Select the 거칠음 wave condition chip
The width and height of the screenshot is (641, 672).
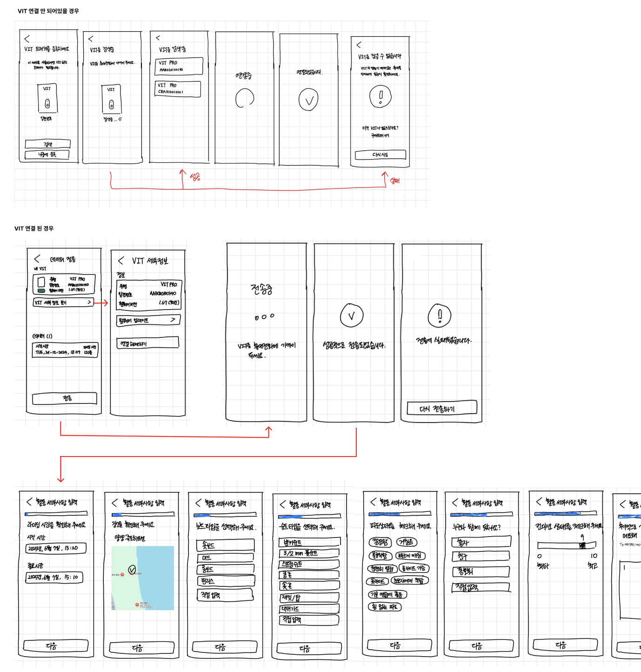click(x=407, y=542)
